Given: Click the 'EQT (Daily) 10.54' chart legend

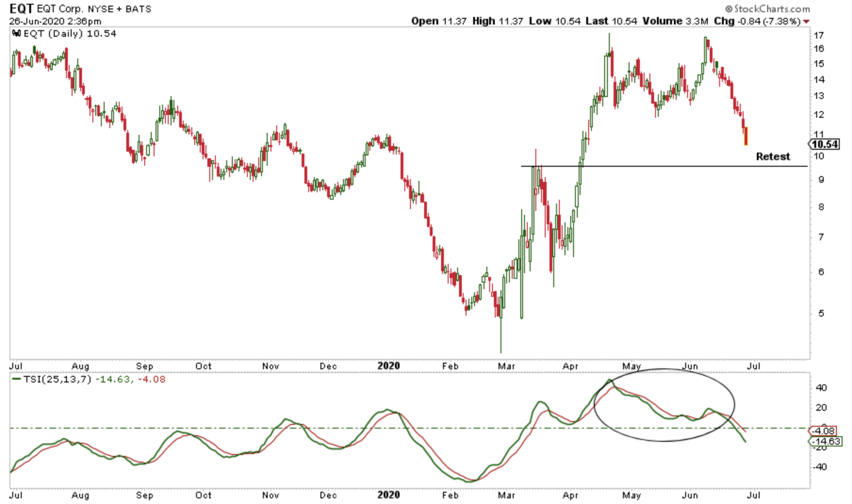Looking at the screenshot, I should coord(70,33).
